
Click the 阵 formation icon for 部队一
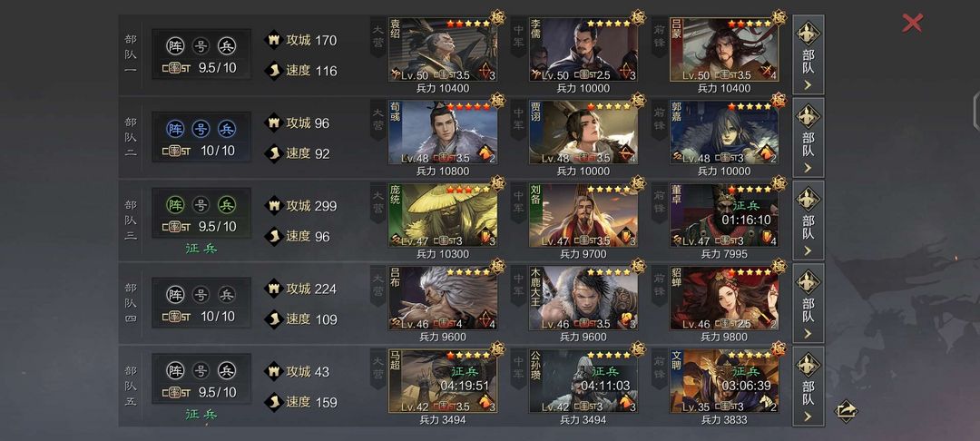176,46
